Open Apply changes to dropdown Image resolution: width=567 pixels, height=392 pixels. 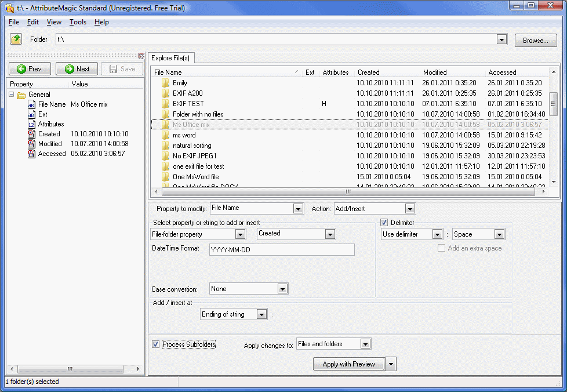[x=365, y=344]
